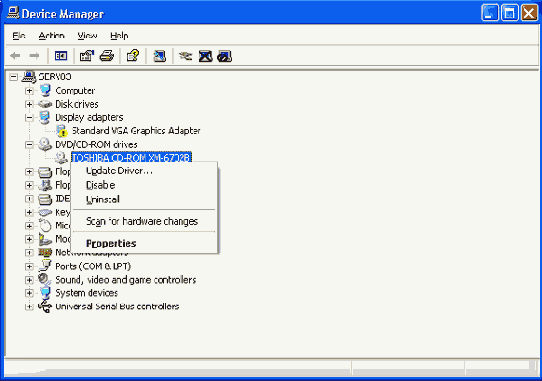
Task: Select the Display adapters tree label
Action: click(89, 117)
